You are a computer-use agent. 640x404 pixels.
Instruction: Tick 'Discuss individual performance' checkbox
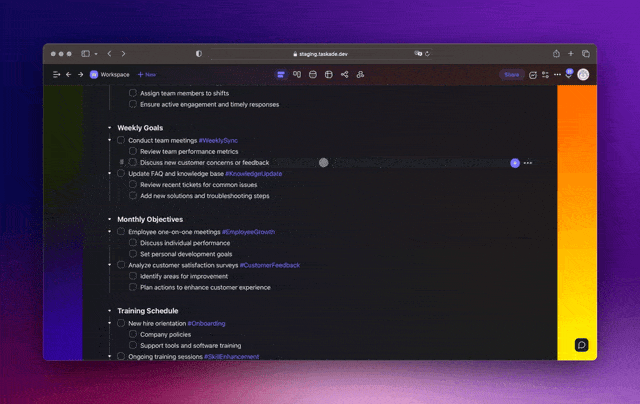(133, 243)
